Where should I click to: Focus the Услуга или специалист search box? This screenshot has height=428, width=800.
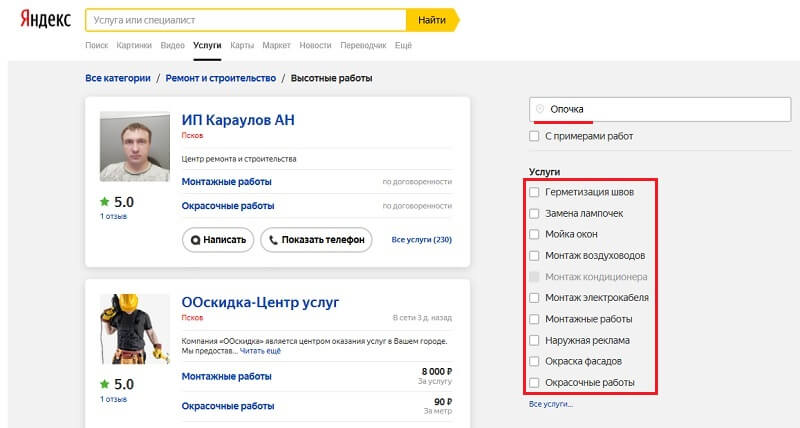click(246, 20)
